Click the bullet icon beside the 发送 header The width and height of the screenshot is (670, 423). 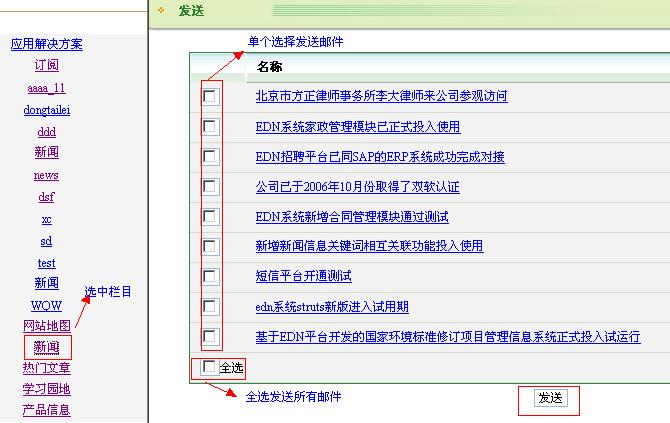tap(162, 10)
